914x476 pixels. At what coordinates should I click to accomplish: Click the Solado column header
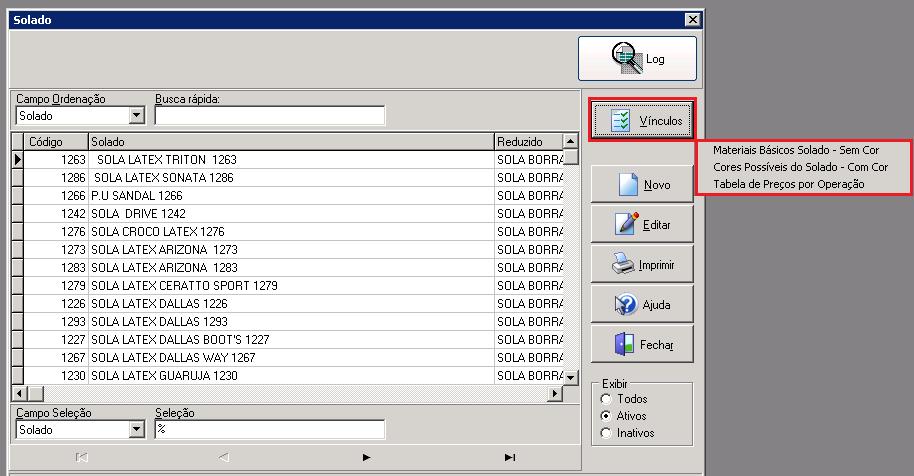click(291, 142)
